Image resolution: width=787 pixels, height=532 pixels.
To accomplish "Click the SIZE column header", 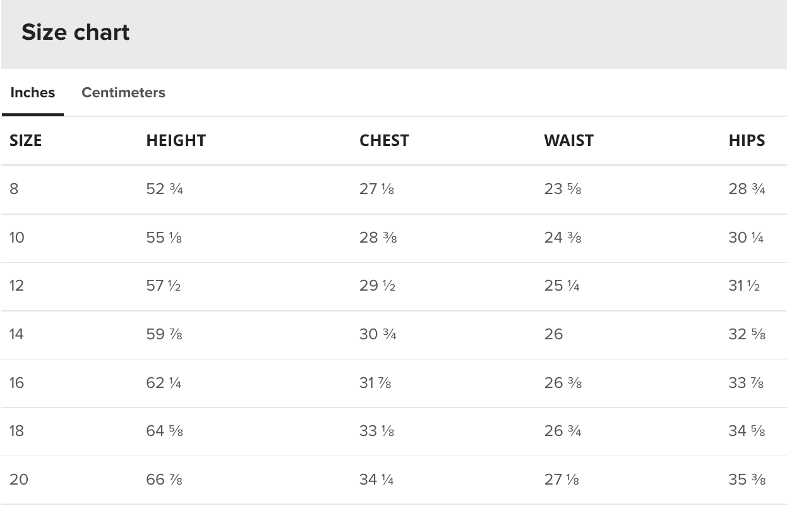I will (x=25, y=140).
